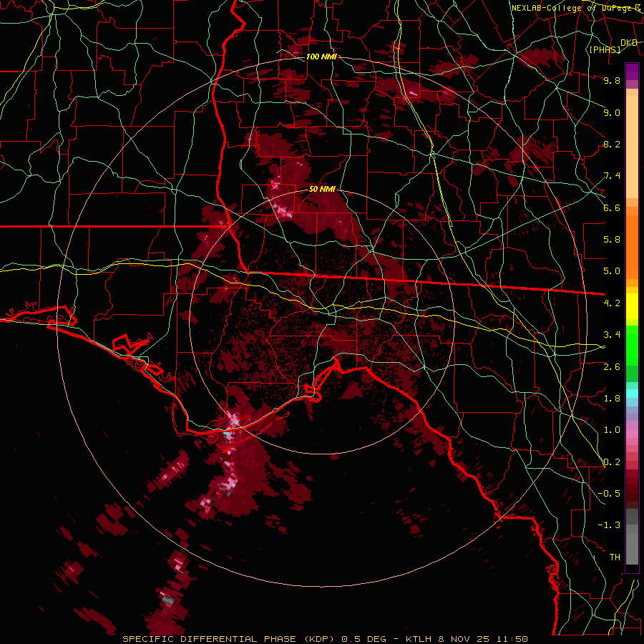Click the 100 NMI range ring label

321,57
